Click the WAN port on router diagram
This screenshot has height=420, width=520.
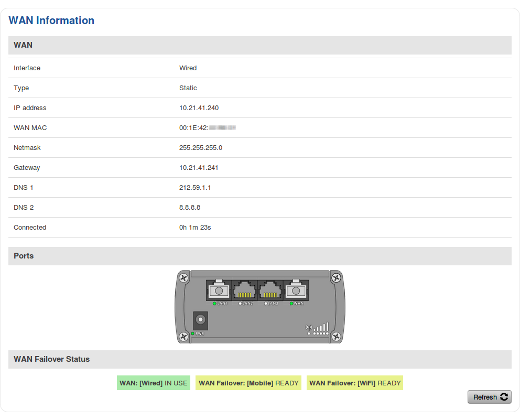click(296, 290)
